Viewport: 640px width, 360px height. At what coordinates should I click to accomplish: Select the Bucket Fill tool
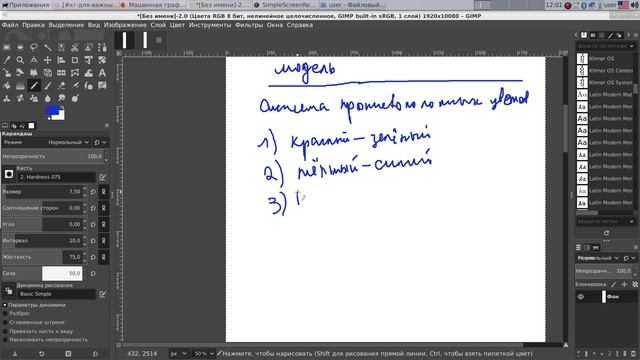pyautogui.click(x=7, y=86)
